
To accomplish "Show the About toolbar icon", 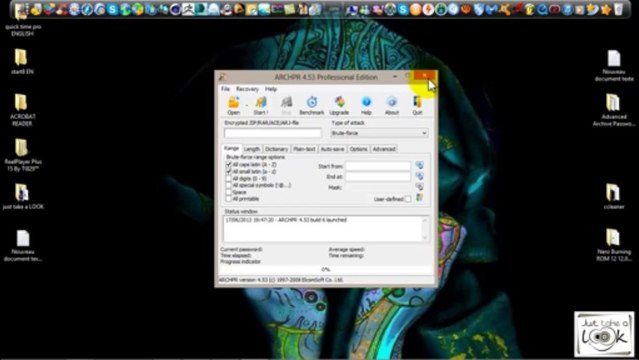I will point(392,105).
